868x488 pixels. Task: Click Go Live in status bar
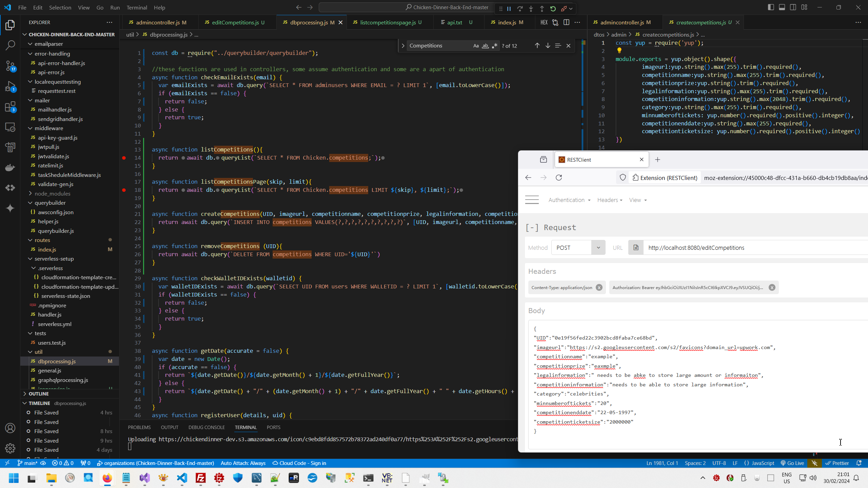(x=792, y=463)
